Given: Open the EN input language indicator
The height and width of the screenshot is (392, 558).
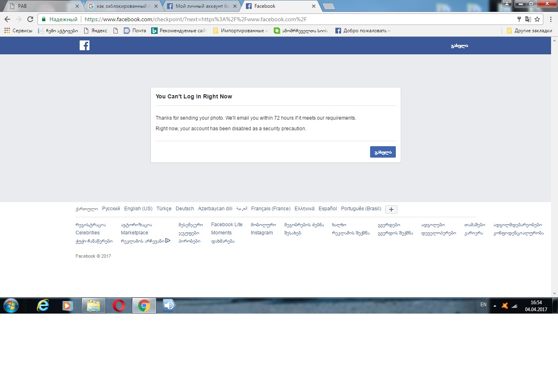Looking at the screenshot, I should pos(483,305).
